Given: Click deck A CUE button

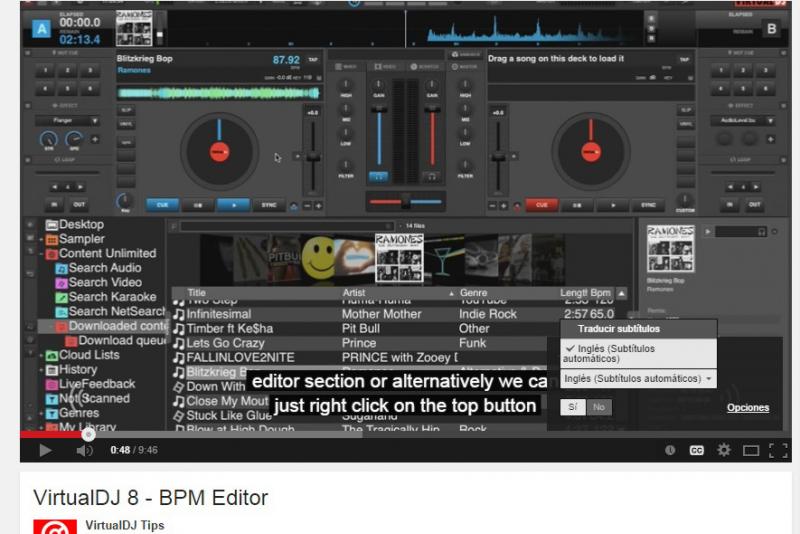Looking at the screenshot, I should click(x=162, y=205).
